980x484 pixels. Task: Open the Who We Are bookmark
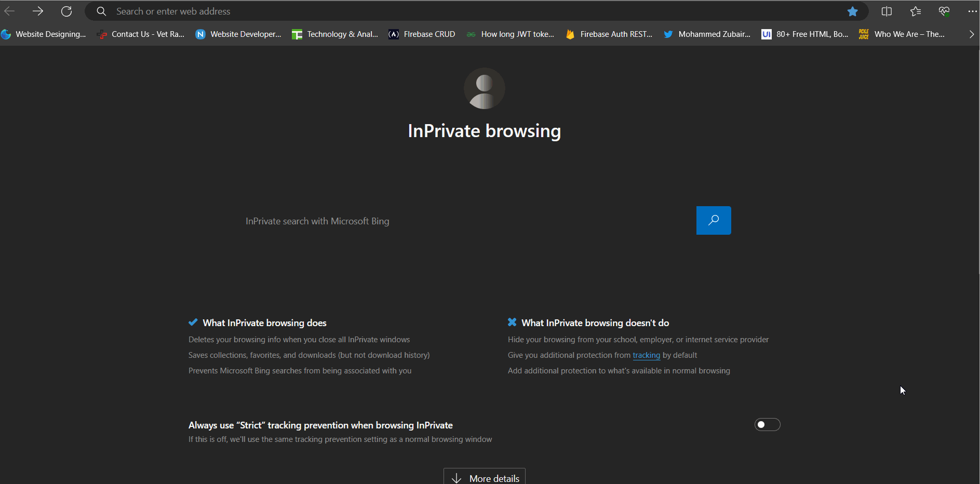pos(902,34)
